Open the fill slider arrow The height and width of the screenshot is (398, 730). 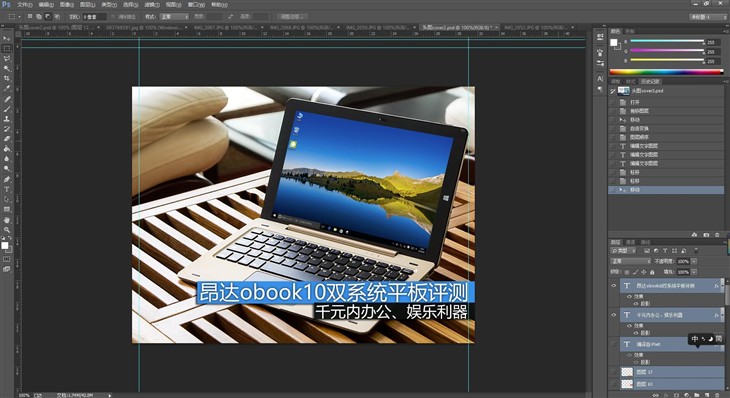point(694,272)
